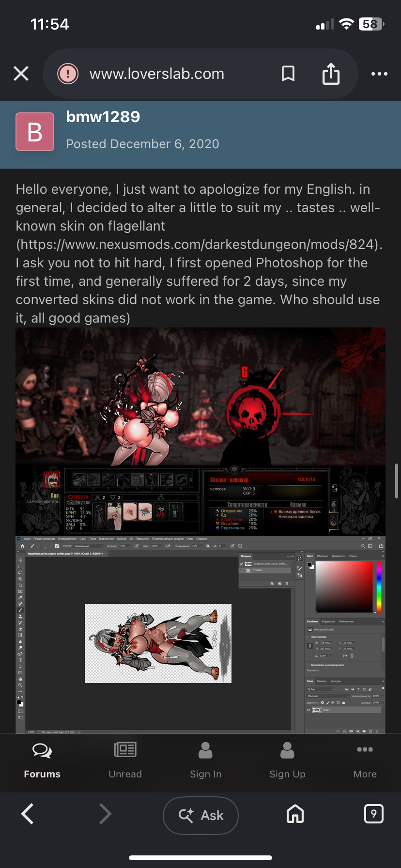Open the Sign Up tab

click(287, 760)
